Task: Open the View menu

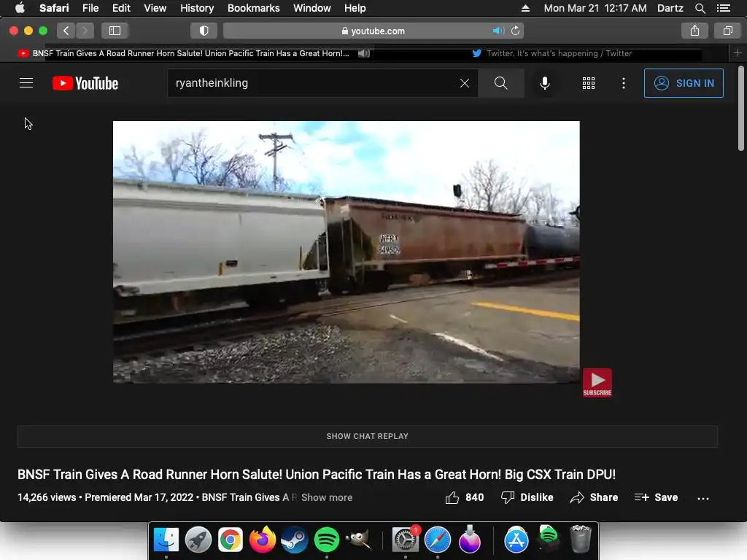Action: click(155, 8)
